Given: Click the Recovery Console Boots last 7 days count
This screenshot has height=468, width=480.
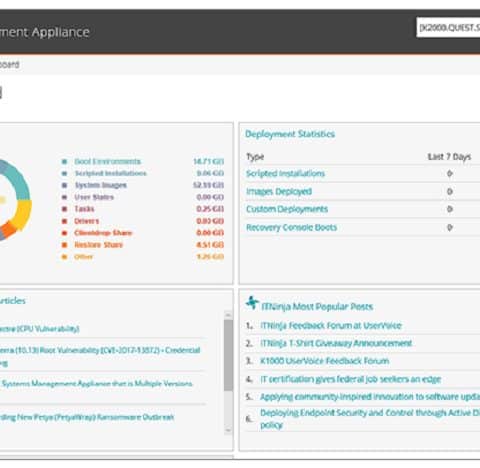Looking at the screenshot, I should tap(450, 228).
